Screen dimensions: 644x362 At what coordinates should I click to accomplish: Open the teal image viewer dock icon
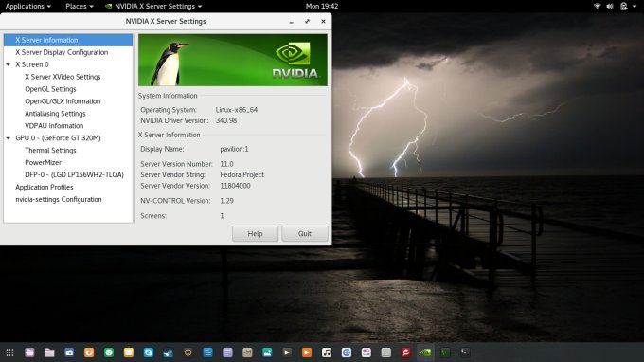[x=267, y=353]
